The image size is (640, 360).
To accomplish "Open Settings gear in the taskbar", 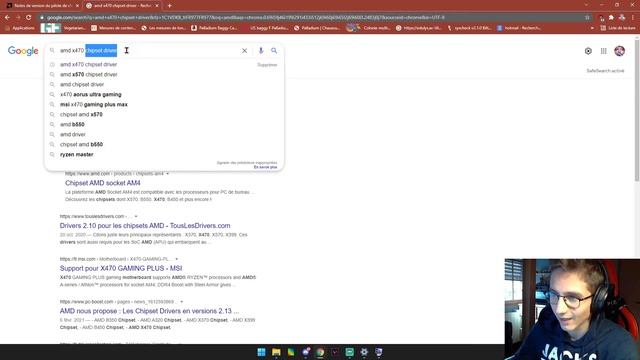I will click(x=364, y=352).
